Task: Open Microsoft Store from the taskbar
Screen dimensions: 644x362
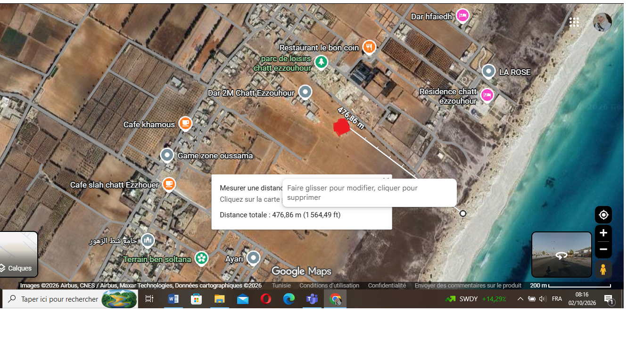Action: click(197, 299)
